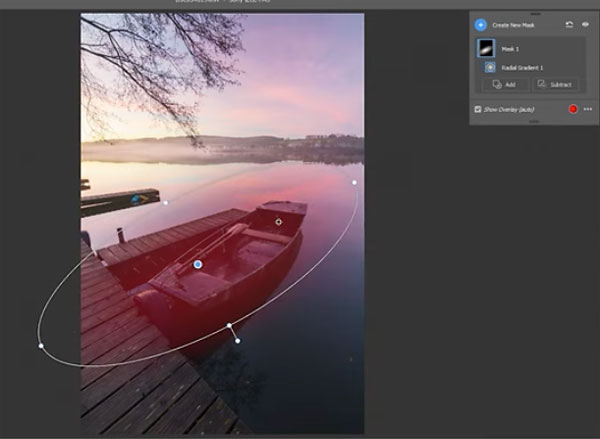Open the red overlay color swatch
This screenshot has width=600, height=439.
click(x=573, y=109)
